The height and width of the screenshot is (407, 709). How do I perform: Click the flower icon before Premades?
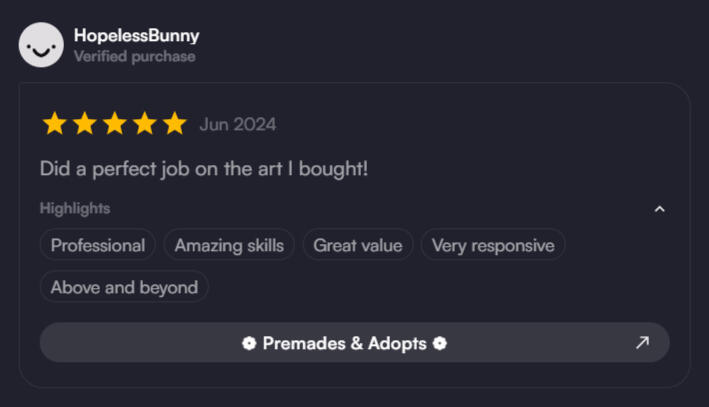click(x=249, y=343)
